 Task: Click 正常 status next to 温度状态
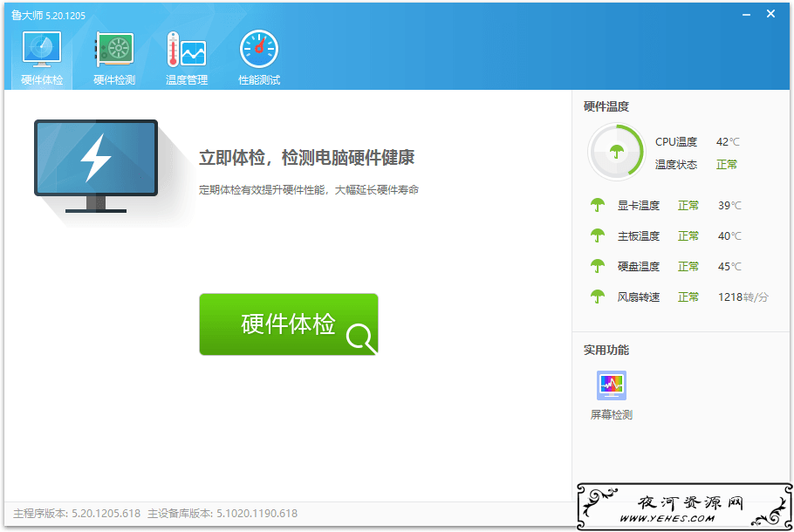tap(727, 165)
